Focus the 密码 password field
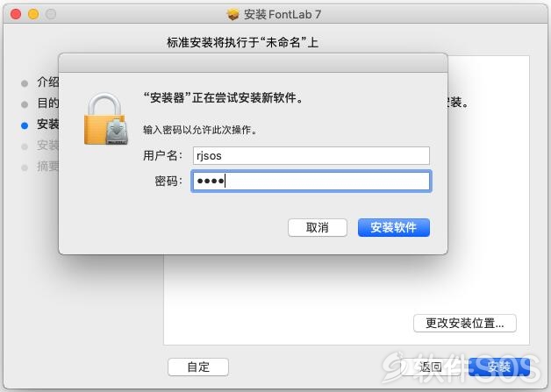Viewport: 551px width, 392px height. coord(311,182)
